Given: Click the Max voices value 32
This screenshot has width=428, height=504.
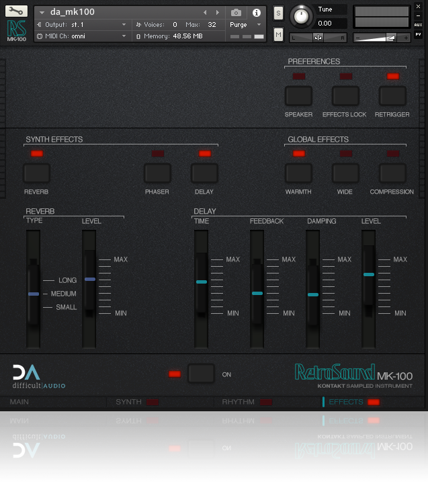Looking at the screenshot, I should click(212, 24).
